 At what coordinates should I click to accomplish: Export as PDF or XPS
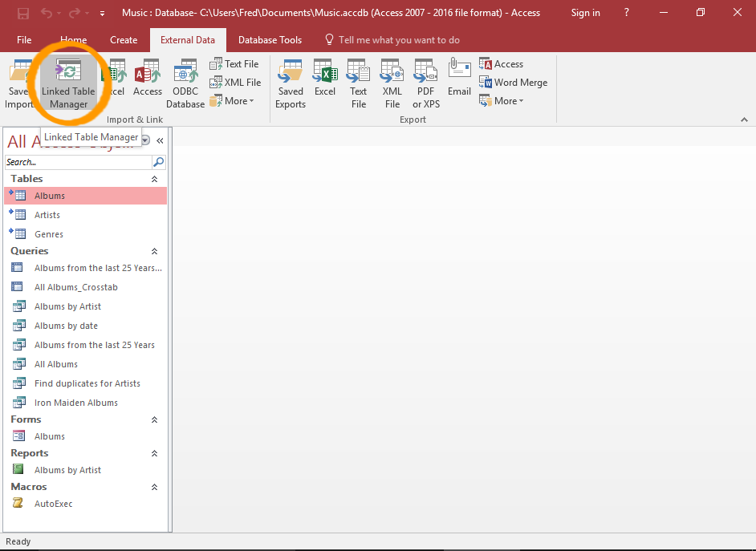coord(426,83)
